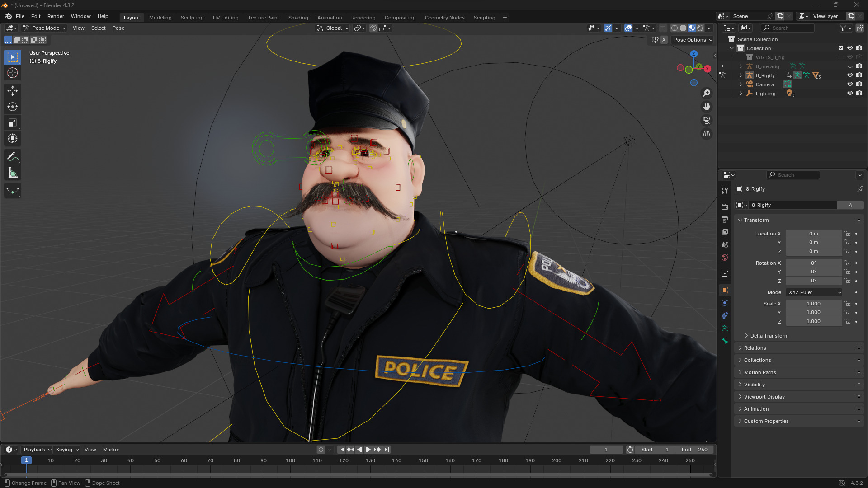868x488 pixels.
Task: Switch to the Sculpting workspace tab
Action: [x=192, y=18]
